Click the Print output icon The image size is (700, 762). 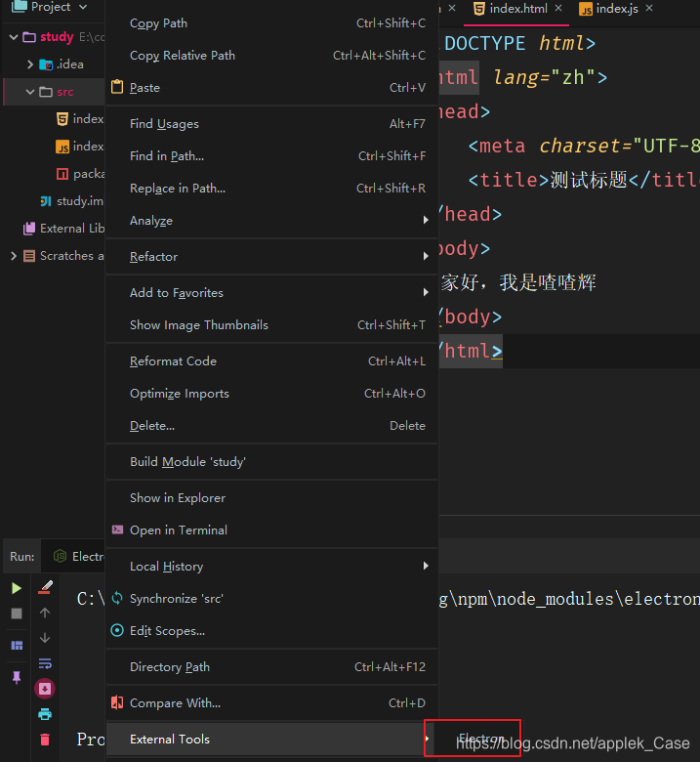(45, 714)
